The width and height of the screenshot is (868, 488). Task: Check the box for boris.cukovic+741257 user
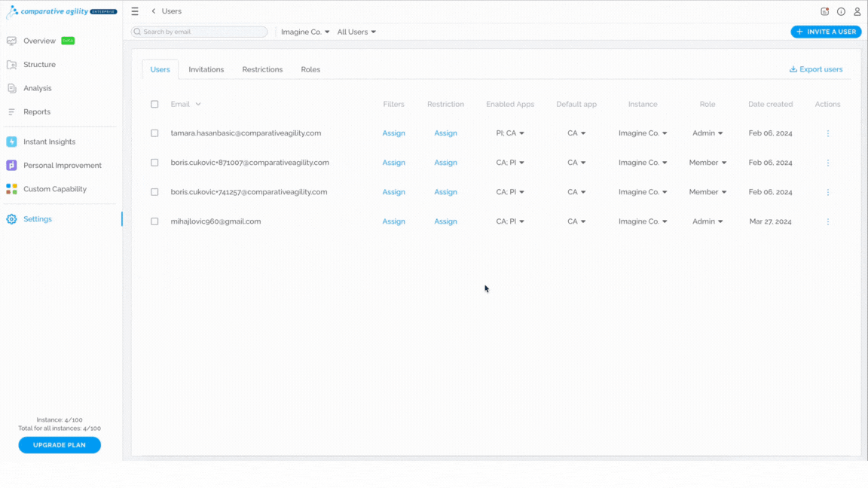point(154,192)
